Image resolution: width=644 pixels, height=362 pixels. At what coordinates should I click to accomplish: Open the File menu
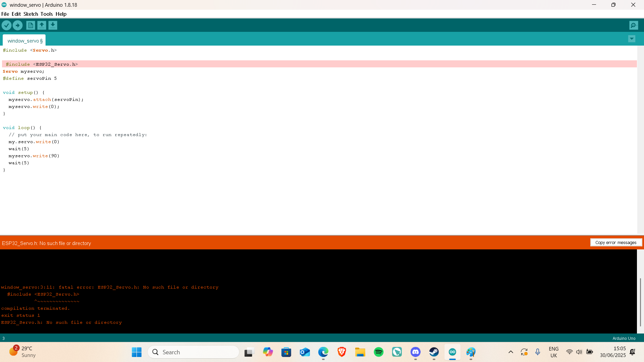point(5,14)
